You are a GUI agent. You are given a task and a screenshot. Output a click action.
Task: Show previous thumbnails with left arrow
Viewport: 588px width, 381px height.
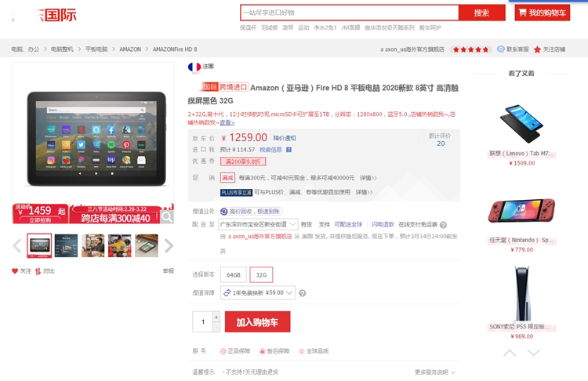click(17, 246)
